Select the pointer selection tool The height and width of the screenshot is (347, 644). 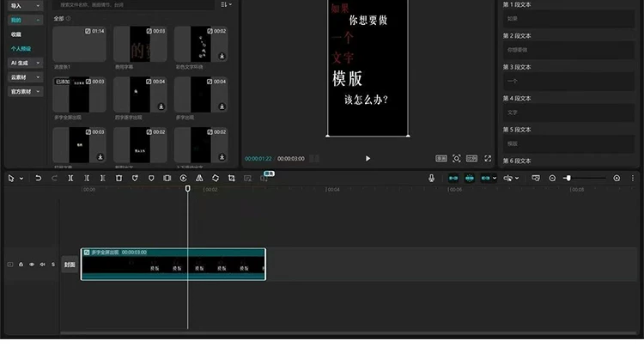point(11,178)
